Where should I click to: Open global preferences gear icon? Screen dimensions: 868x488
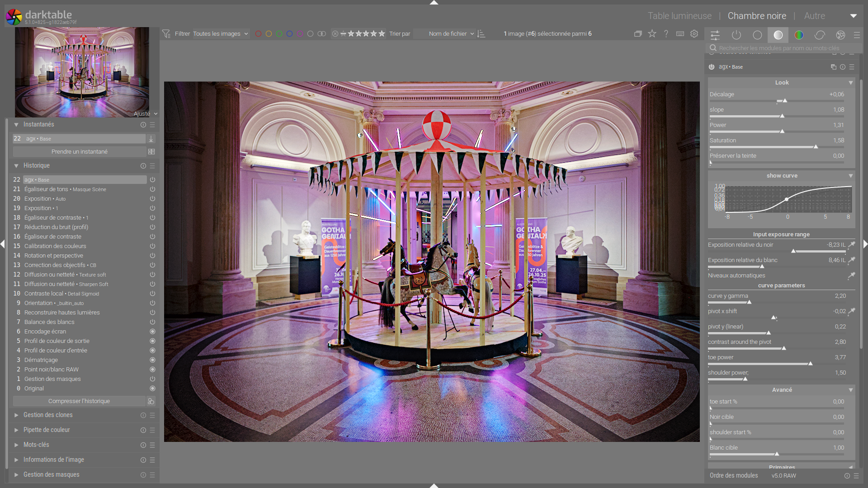(x=694, y=33)
